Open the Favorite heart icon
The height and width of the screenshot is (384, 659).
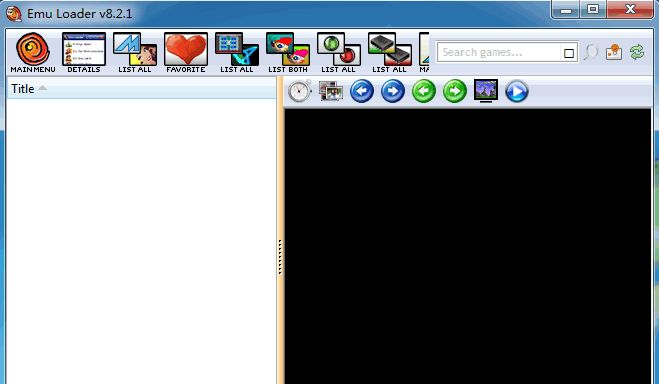click(186, 53)
